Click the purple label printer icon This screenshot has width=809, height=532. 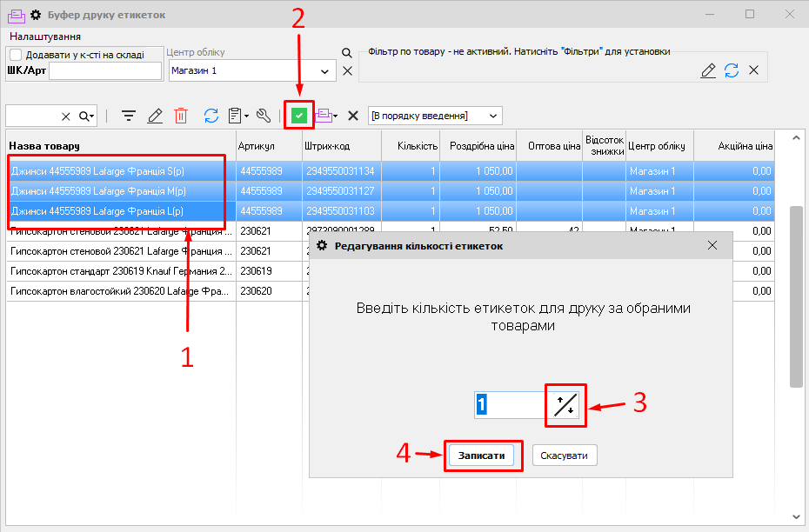tap(324, 116)
